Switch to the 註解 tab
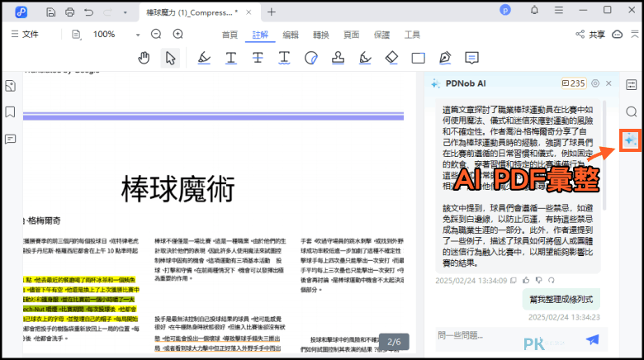The width and height of the screenshot is (644, 360). coord(260,35)
